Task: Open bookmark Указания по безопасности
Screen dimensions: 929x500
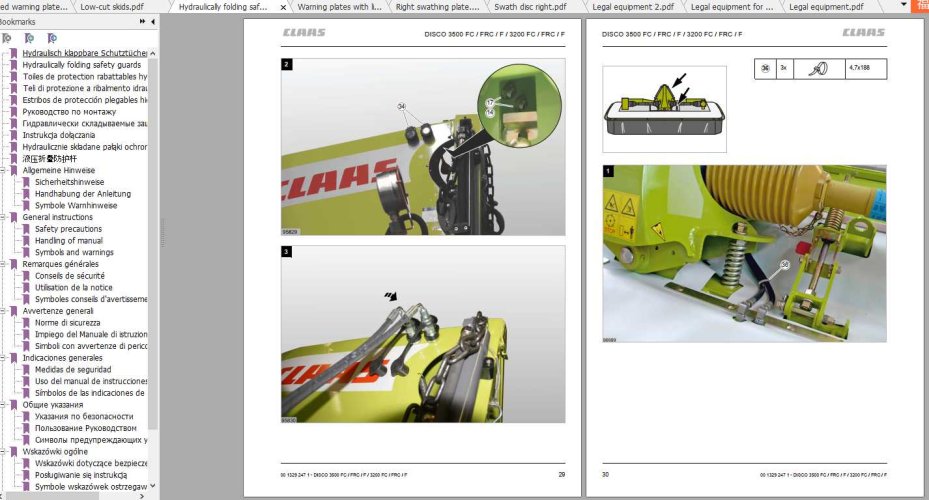Action: click(x=84, y=416)
